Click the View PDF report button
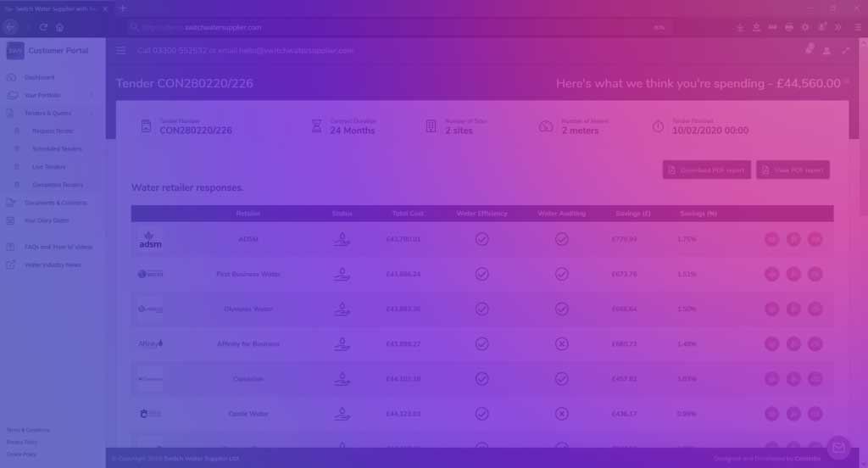The width and height of the screenshot is (868, 468). 793,170
